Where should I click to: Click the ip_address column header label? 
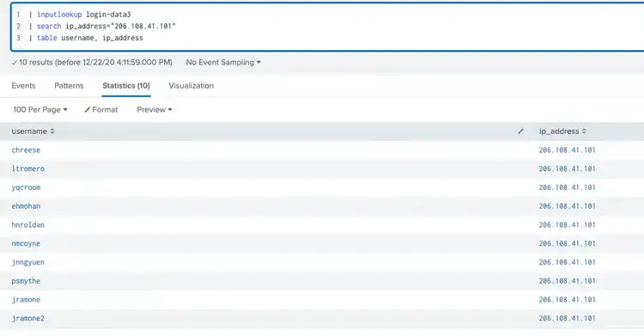(559, 131)
